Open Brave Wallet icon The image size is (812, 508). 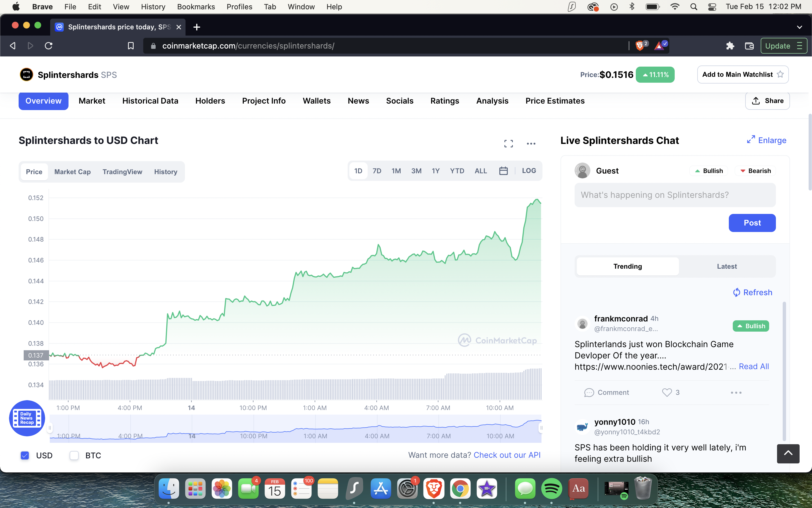[x=749, y=46]
